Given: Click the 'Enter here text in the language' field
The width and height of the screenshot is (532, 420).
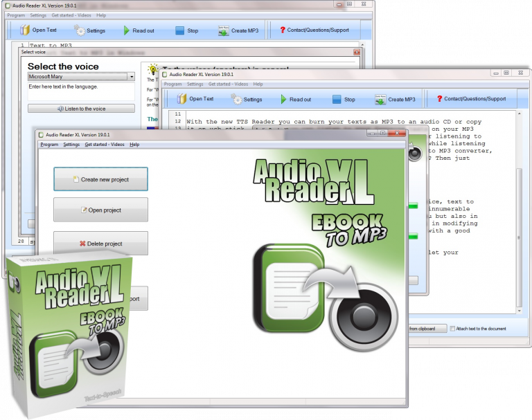Looking at the screenshot, I should [81, 91].
